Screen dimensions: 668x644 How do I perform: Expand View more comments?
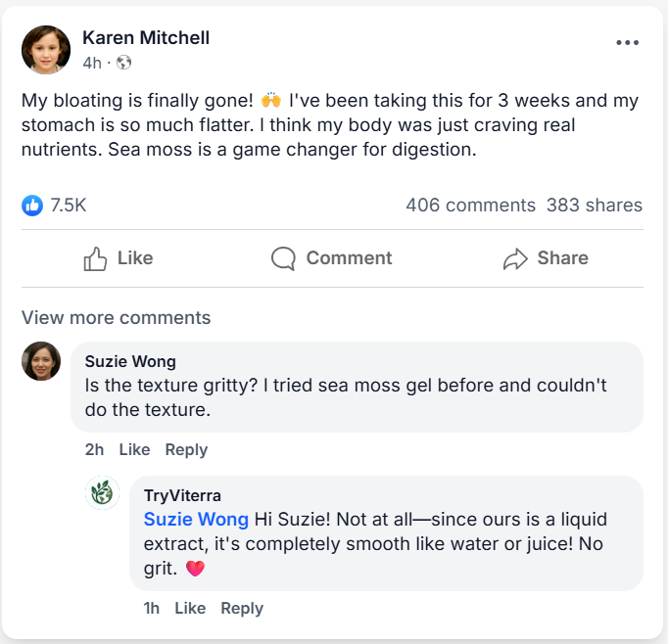tap(116, 317)
